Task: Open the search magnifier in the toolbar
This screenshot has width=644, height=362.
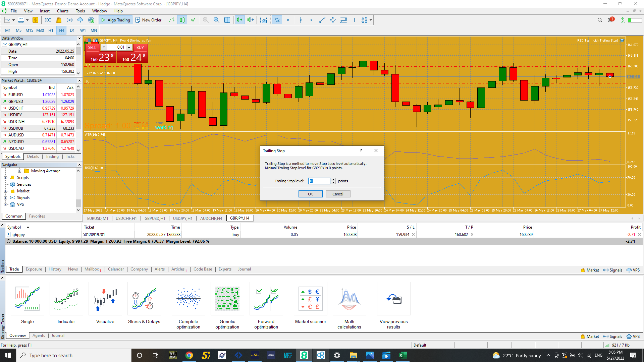Action: coord(600,20)
